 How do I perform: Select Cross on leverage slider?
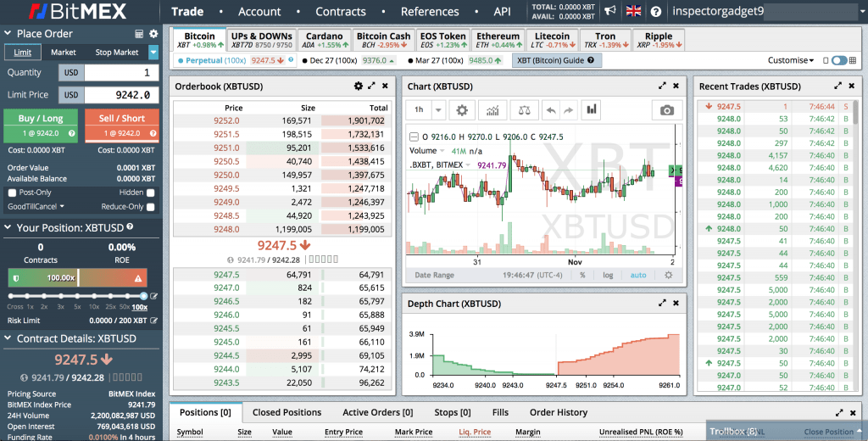point(15,306)
